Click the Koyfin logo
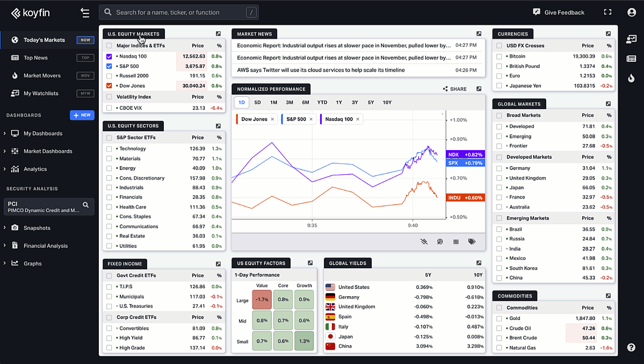Screen dimensions: 644x364 click(x=31, y=13)
